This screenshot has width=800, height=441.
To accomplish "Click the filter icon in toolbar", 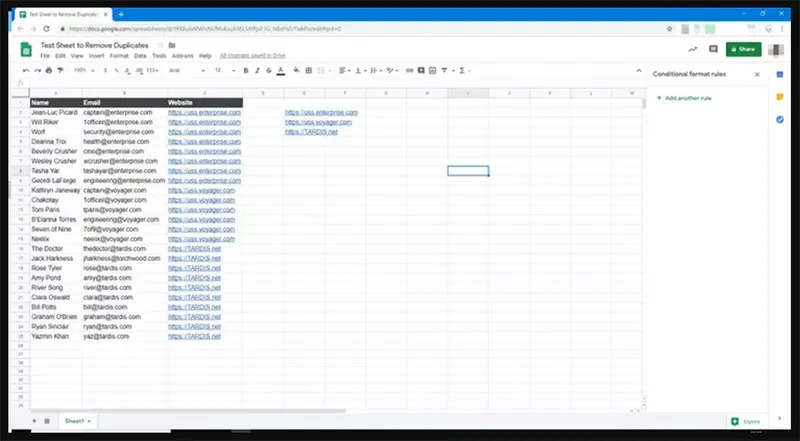I will pos(444,70).
